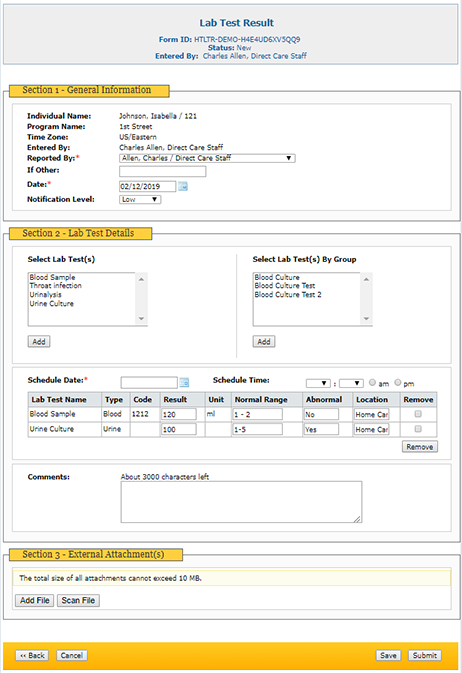Screen dimensions: 462x673
Task: Select Throat infection in the lab test list
Action: tap(55, 285)
